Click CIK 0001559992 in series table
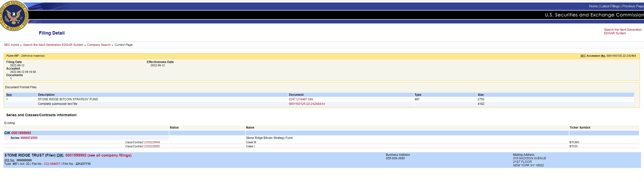The image size is (644, 182). pyautogui.click(x=21, y=133)
